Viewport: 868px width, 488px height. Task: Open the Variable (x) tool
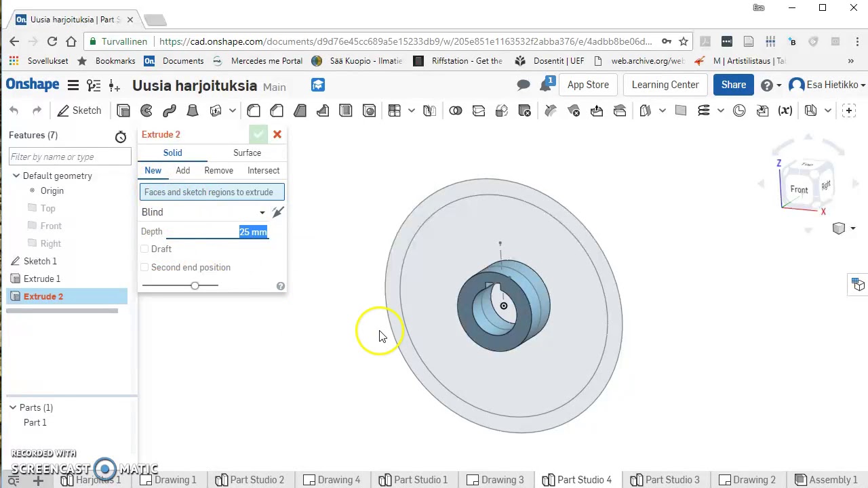[785, 110]
